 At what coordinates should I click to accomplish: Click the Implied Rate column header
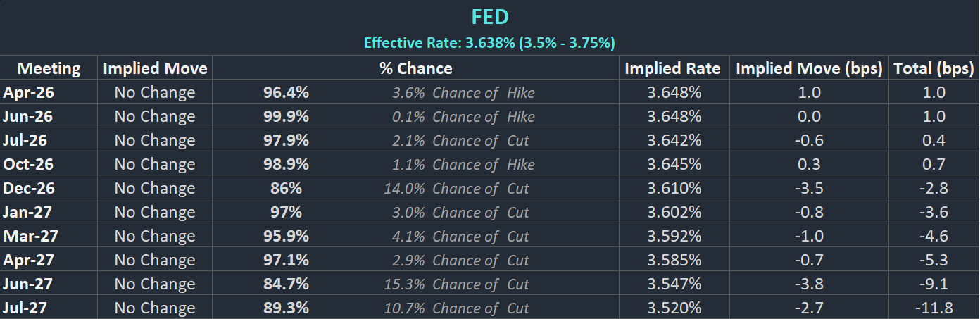672,68
